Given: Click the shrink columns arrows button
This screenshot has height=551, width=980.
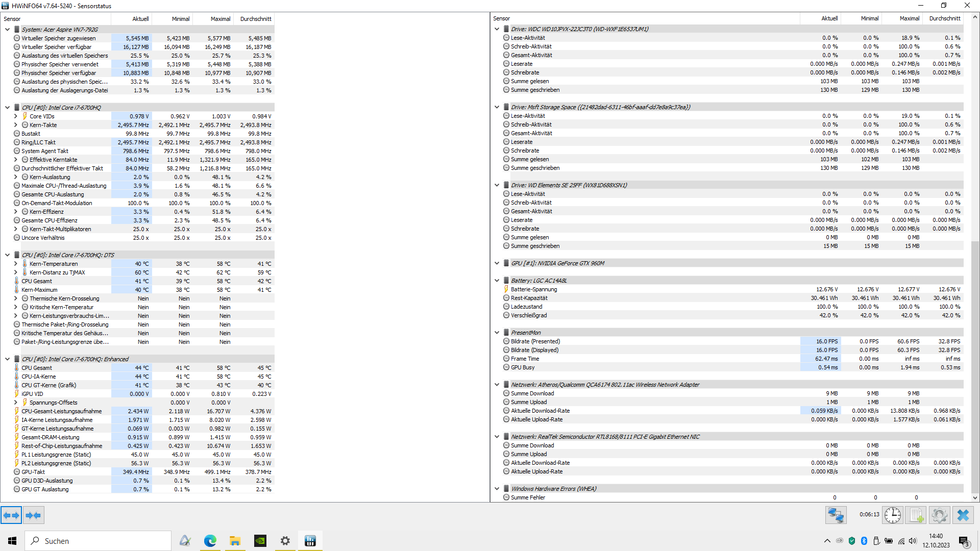Looking at the screenshot, I should 33,515.
